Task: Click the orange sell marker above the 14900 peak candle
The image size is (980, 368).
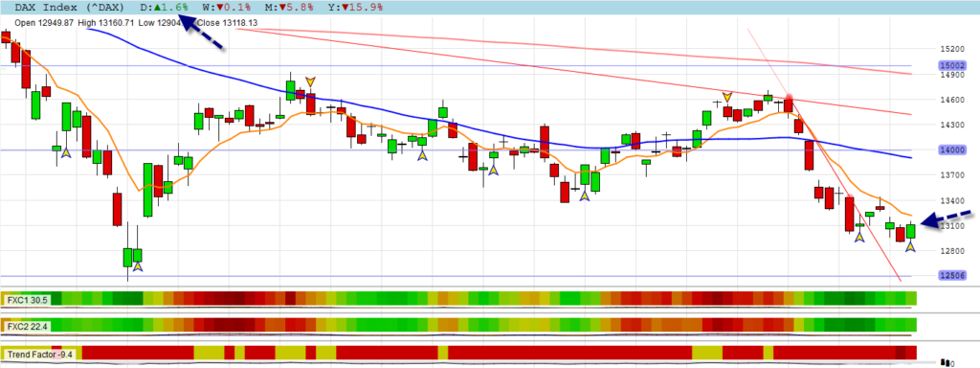Action: coord(311,82)
